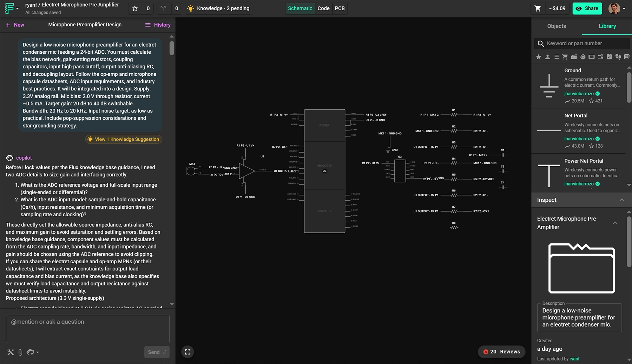Select the model picker icon in chat
This screenshot has height=364, width=632.
(x=31, y=352)
